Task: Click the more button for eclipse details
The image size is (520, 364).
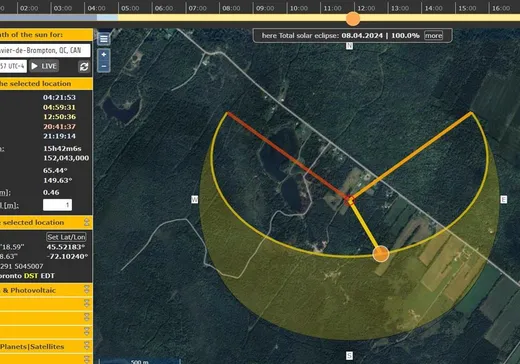Action: [433, 36]
